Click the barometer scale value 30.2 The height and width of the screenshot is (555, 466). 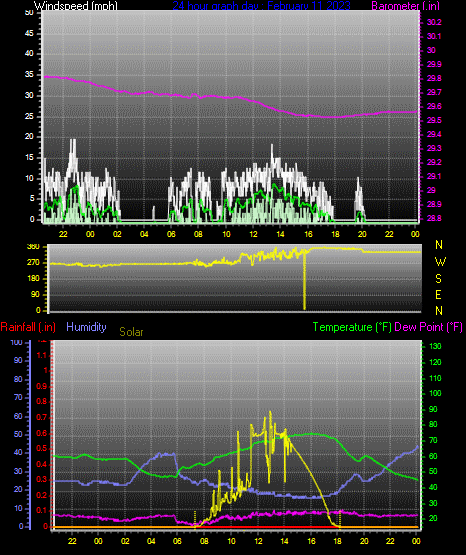click(434, 22)
